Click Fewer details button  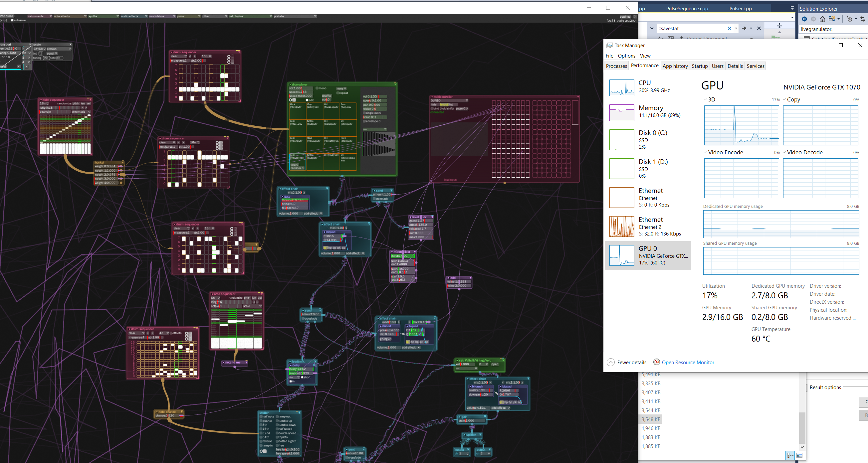coord(627,362)
